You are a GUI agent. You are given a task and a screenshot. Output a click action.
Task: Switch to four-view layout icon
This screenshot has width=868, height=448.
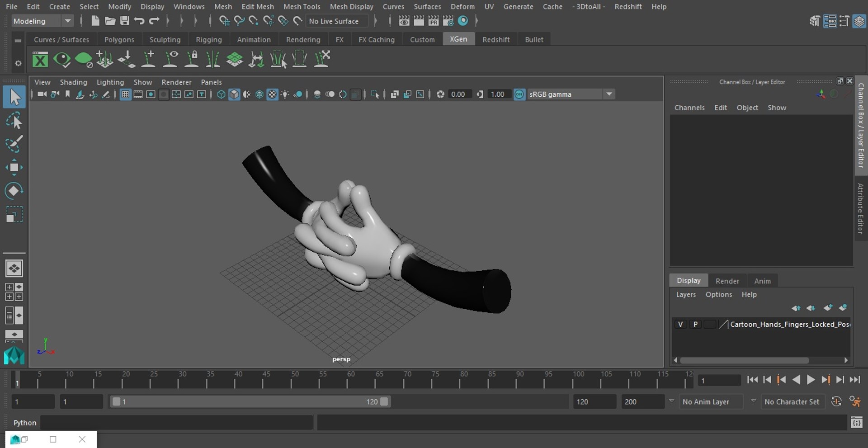14,292
